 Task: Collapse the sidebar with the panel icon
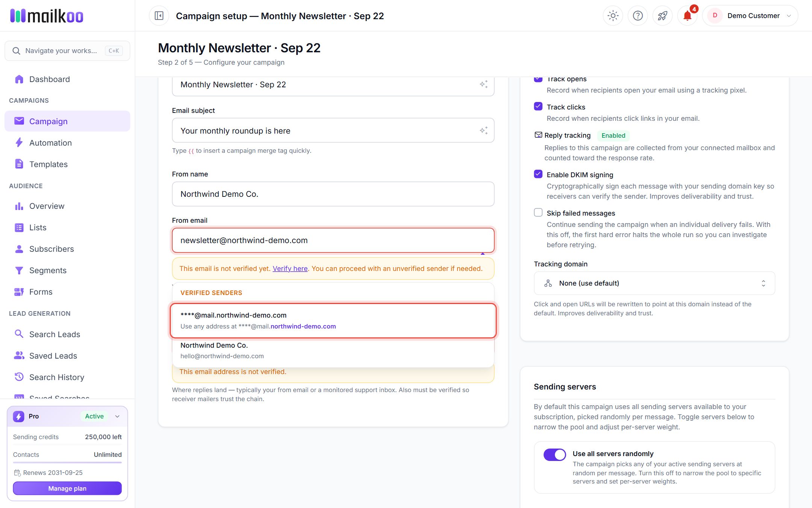coord(159,16)
